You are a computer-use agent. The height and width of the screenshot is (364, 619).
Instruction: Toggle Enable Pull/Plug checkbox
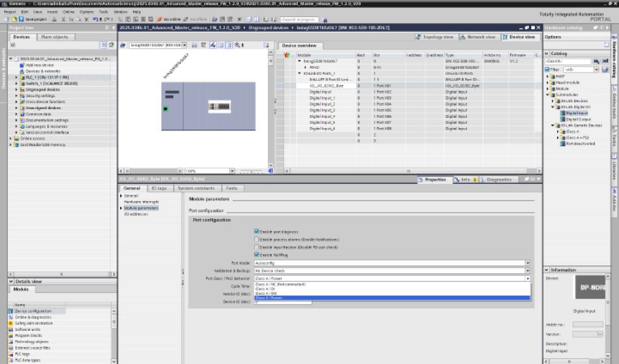(257, 255)
